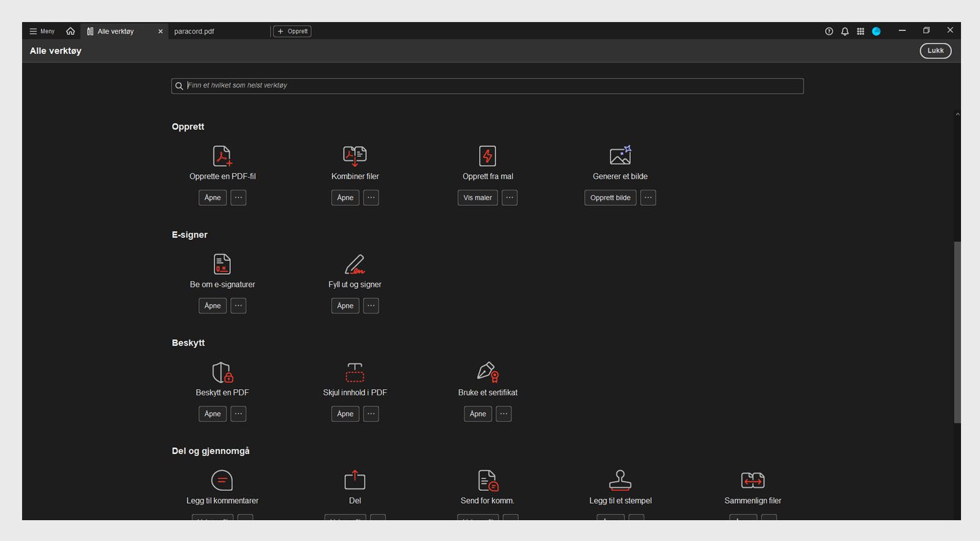Click the Skjul innhold i PDF icon
The height and width of the screenshot is (541, 980).
355,372
